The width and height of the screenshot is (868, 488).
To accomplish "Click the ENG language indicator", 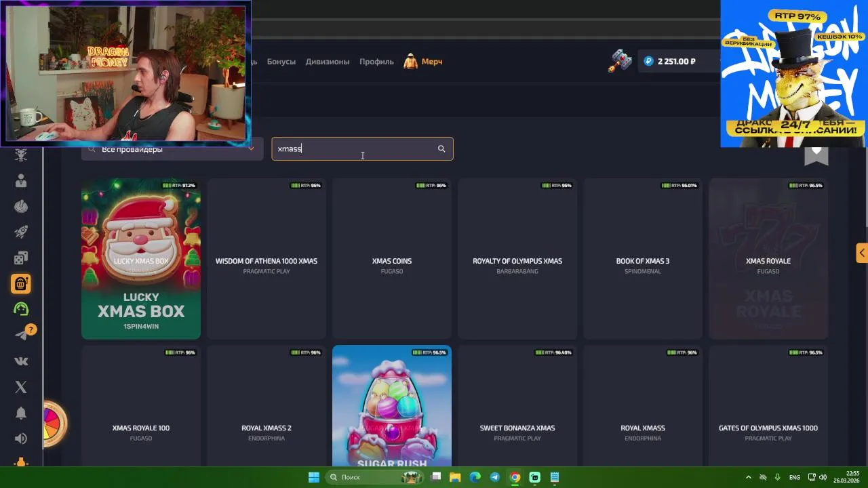I will (x=794, y=477).
